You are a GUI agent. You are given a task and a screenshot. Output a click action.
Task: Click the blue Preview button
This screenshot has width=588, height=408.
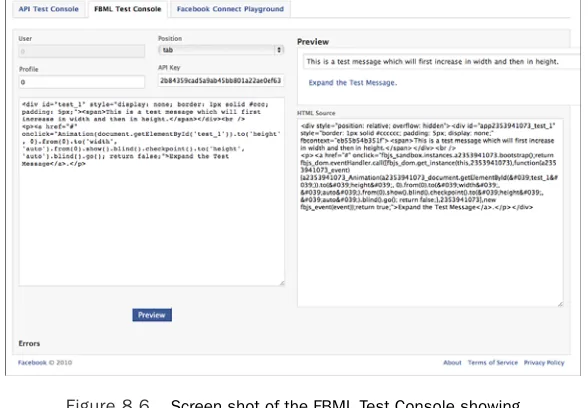point(152,315)
